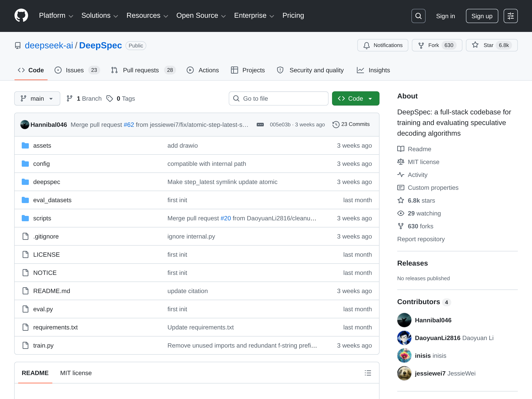Open the deepspec folder
Image resolution: width=532 pixels, height=399 pixels.
point(47,182)
